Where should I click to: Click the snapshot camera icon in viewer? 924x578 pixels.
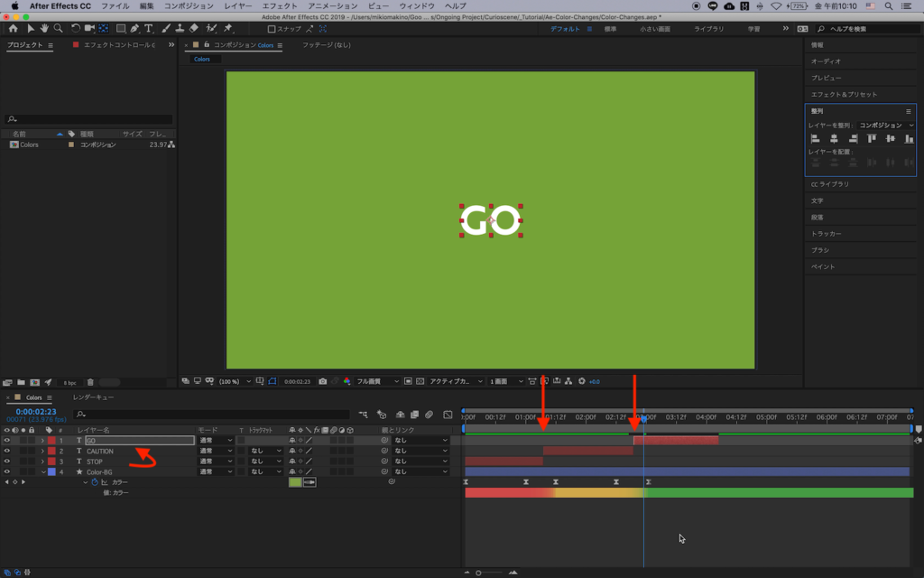pos(322,381)
